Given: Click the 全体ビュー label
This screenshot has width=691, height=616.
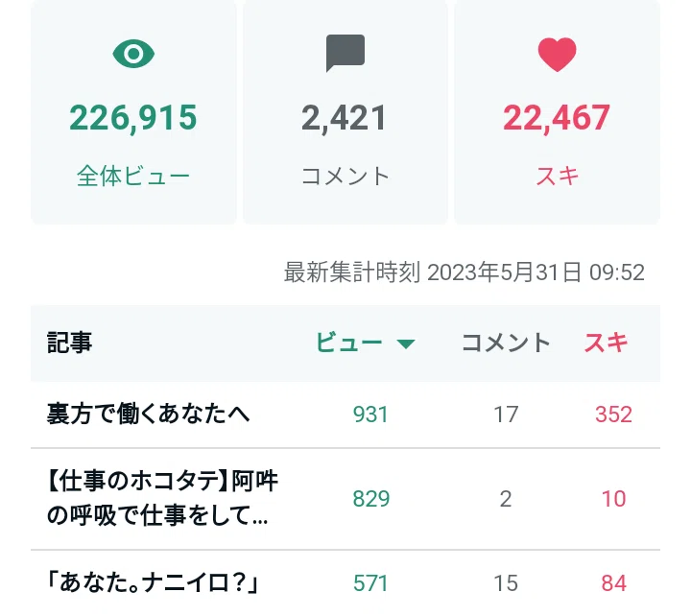Looking at the screenshot, I should (x=133, y=177).
